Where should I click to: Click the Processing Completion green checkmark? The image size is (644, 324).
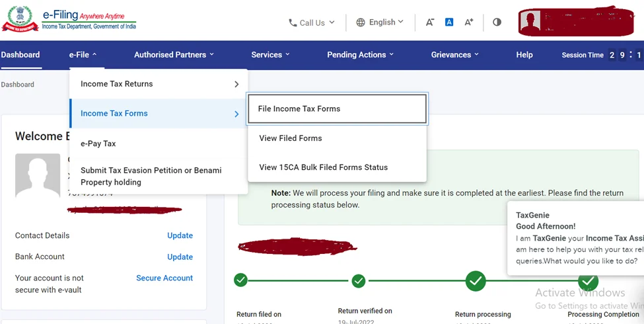coord(588,281)
